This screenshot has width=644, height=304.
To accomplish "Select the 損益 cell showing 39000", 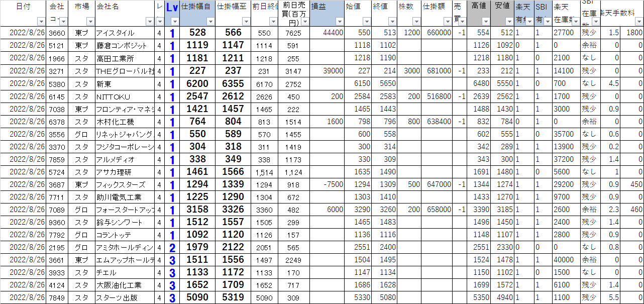I will pyautogui.click(x=327, y=71).
